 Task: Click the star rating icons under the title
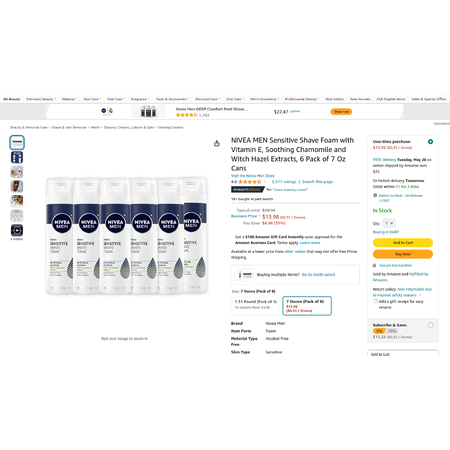pos(250,182)
